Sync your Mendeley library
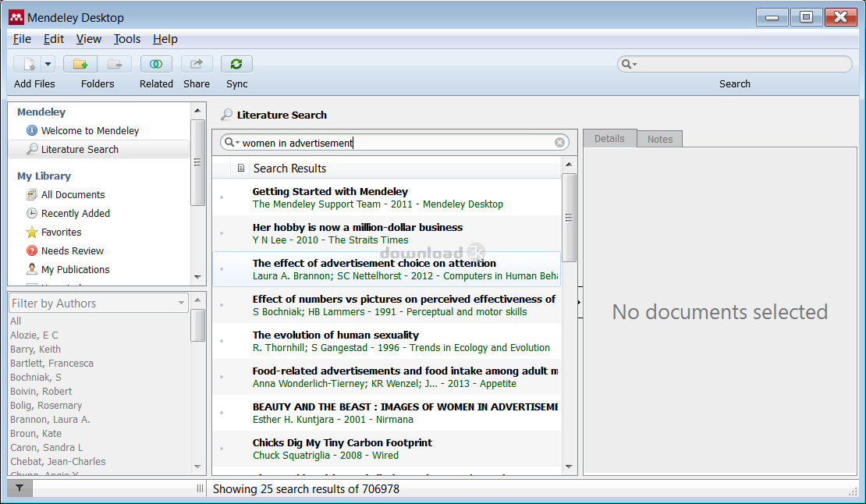 (236, 64)
